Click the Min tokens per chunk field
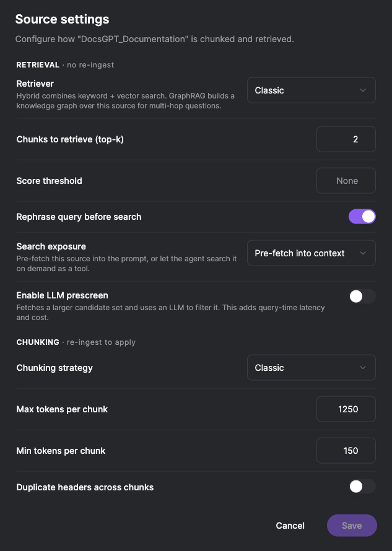The image size is (392, 551). pyautogui.click(x=346, y=451)
